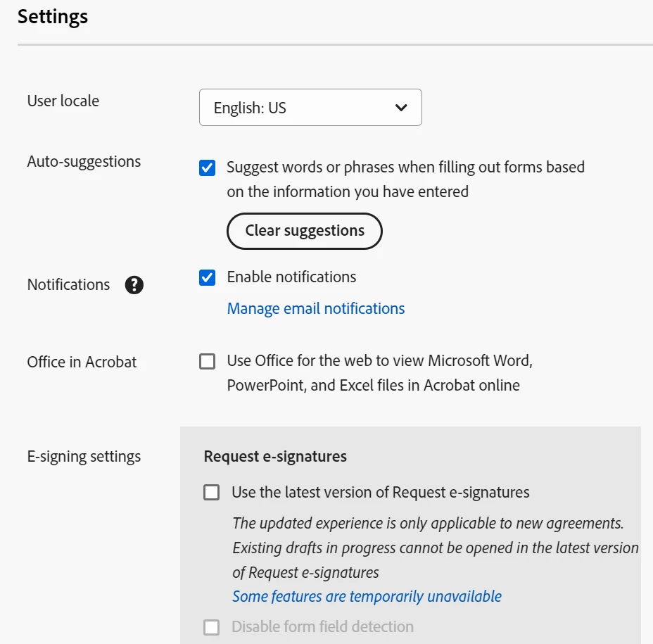Screen dimensions: 653x644
Task: Click the chevron arrow in English: US box
Action: tap(400, 108)
